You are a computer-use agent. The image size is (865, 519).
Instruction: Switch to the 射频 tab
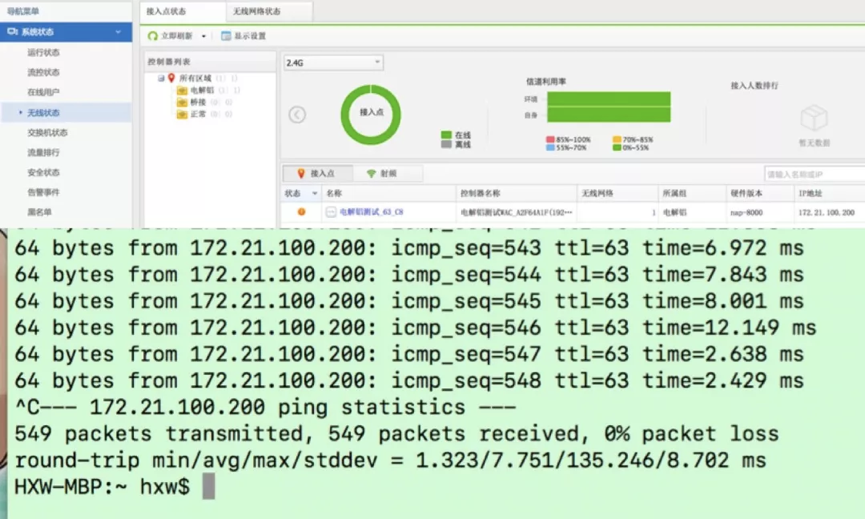click(x=380, y=174)
